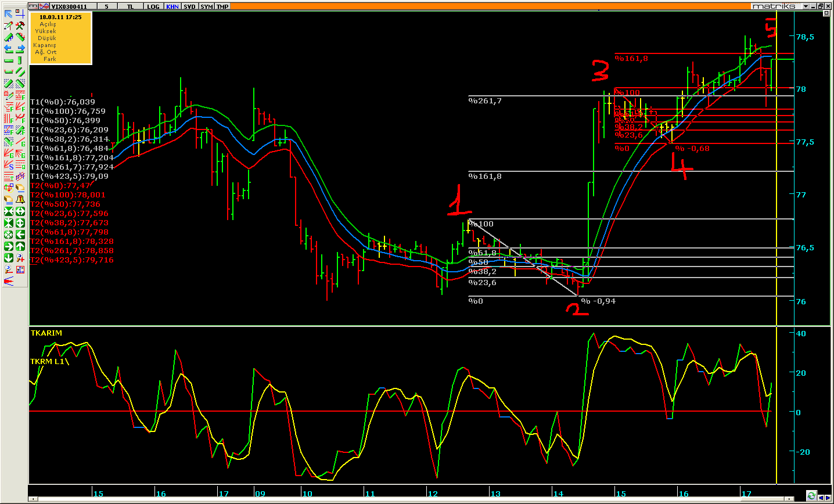Select the SYM header item
Image resolution: width=834 pixels, height=504 pixels.
[x=206, y=6]
